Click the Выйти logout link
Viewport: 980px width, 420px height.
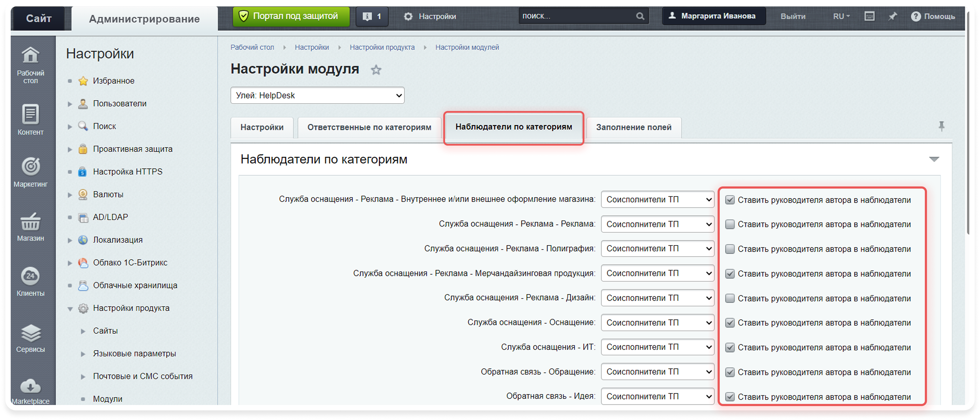(793, 16)
